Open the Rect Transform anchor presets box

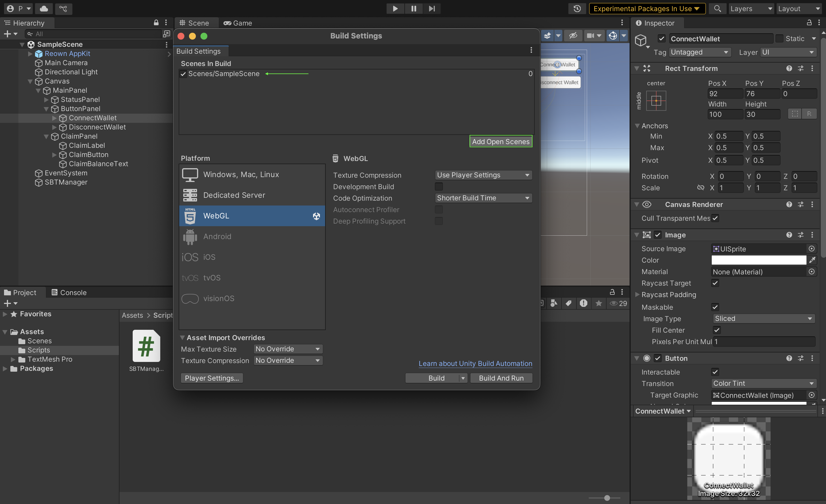click(x=656, y=100)
